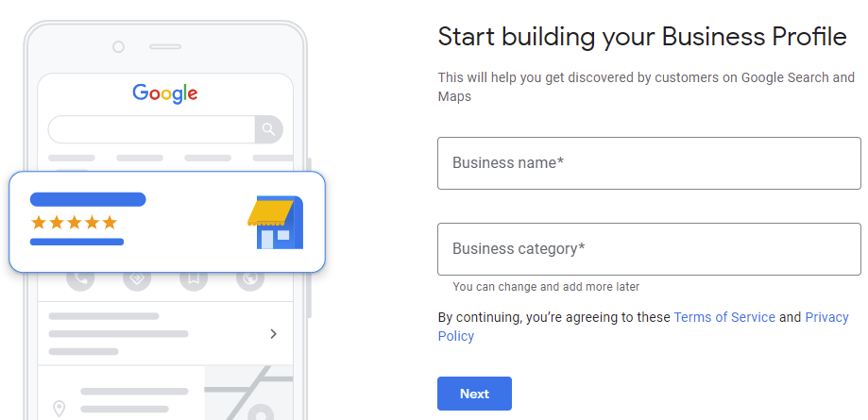Click the location pin icon
The height and width of the screenshot is (420, 868).
click(x=60, y=409)
